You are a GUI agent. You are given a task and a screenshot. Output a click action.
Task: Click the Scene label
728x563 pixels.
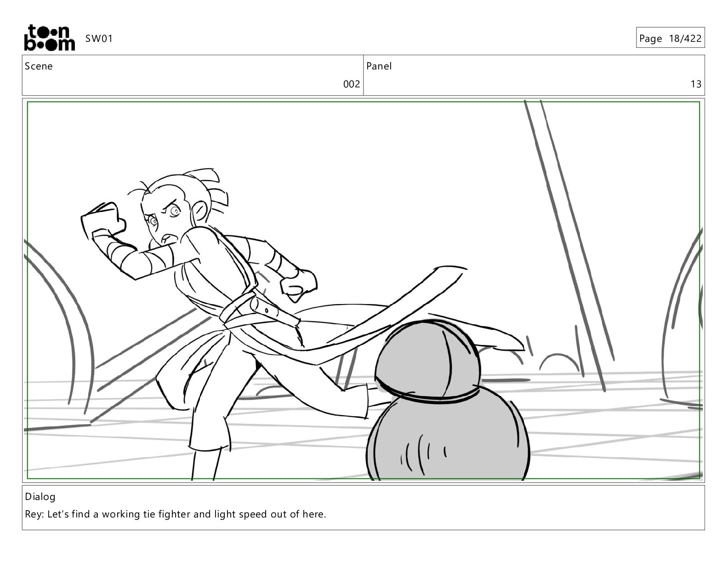click(39, 66)
